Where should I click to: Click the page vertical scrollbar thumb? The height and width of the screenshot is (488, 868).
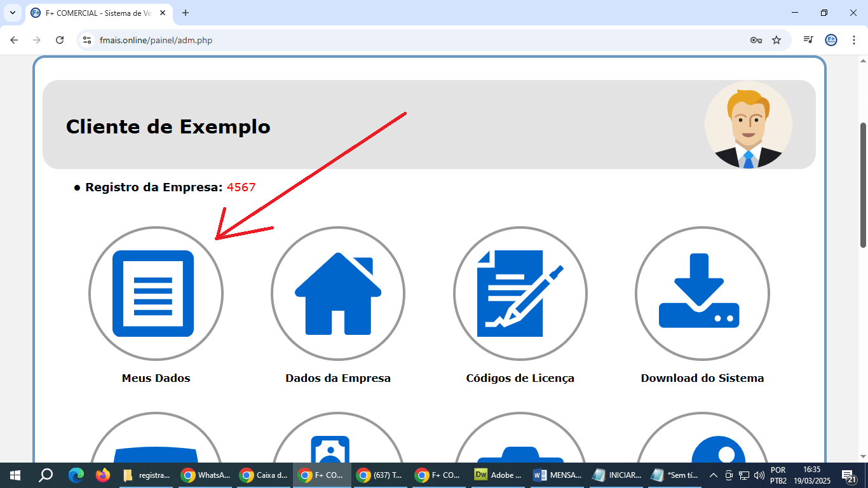(863, 184)
